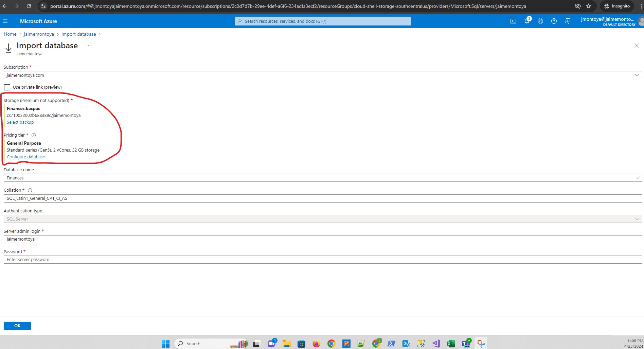Open the Azure portal hamburger menu
644x349 pixels.
coord(5,21)
